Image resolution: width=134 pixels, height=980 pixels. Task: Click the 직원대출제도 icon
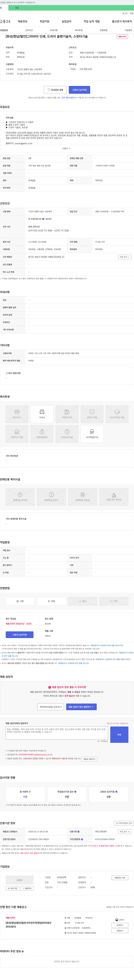[42, 434]
